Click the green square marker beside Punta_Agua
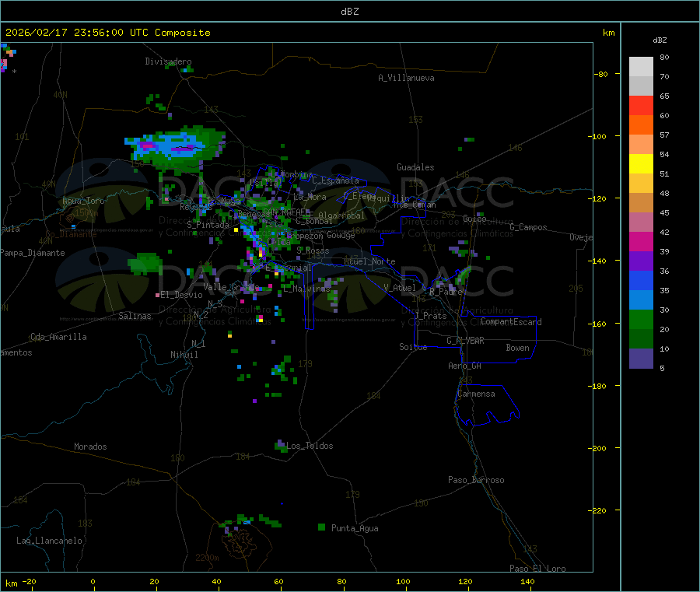 coord(321,527)
